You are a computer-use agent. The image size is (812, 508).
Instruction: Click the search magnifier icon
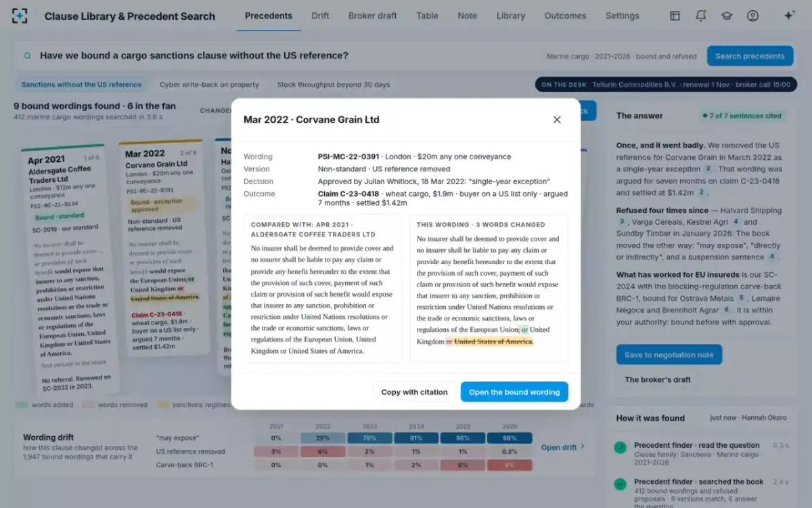pos(28,56)
